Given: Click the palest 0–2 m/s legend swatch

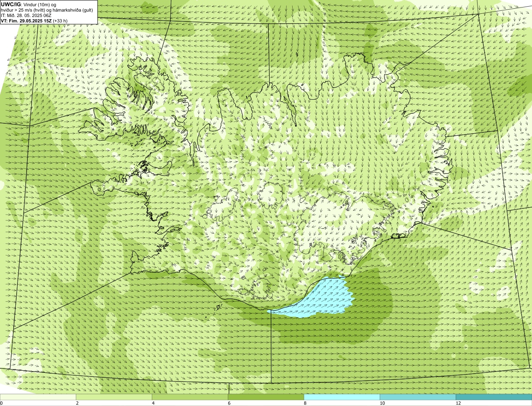Looking at the screenshot, I should pos(38,397).
